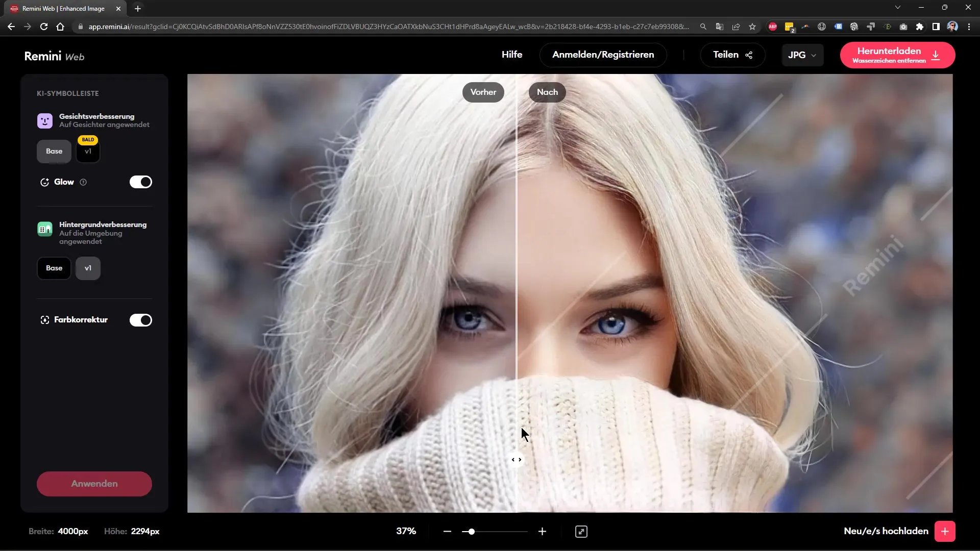This screenshot has width=980, height=551.
Task: Click the Hintergrundverbesserung landscape icon
Action: pyautogui.click(x=45, y=229)
